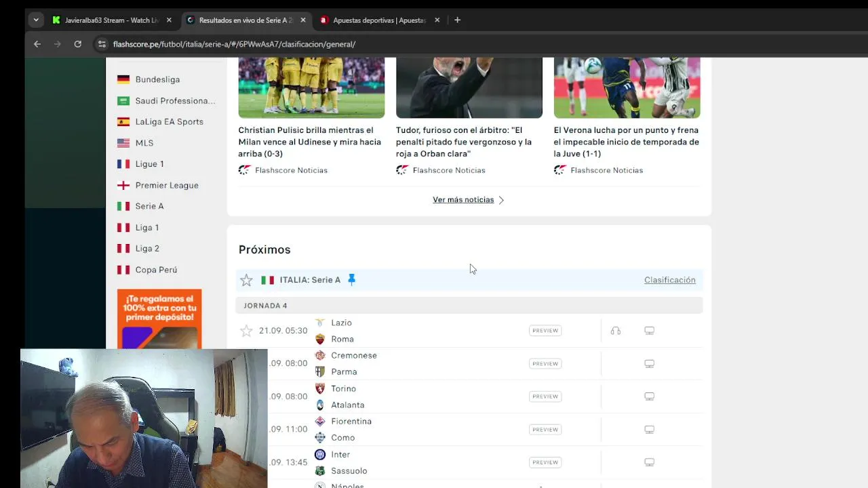Go forward with the browser forward arrow
Screen dimensions: 868x488
click(58, 44)
